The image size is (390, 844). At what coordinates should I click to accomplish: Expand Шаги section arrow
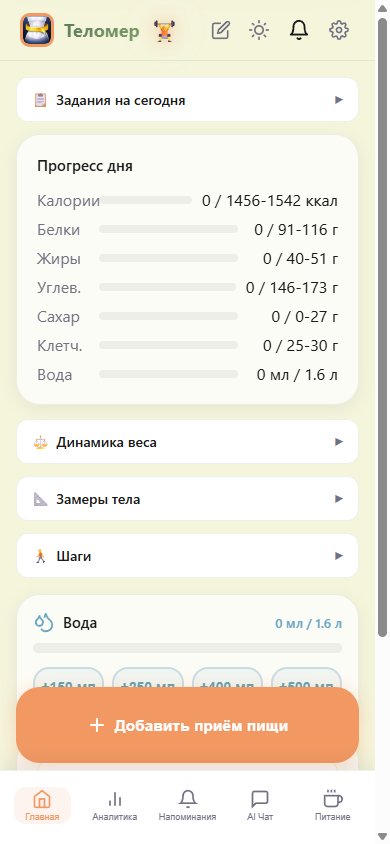(x=339, y=556)
